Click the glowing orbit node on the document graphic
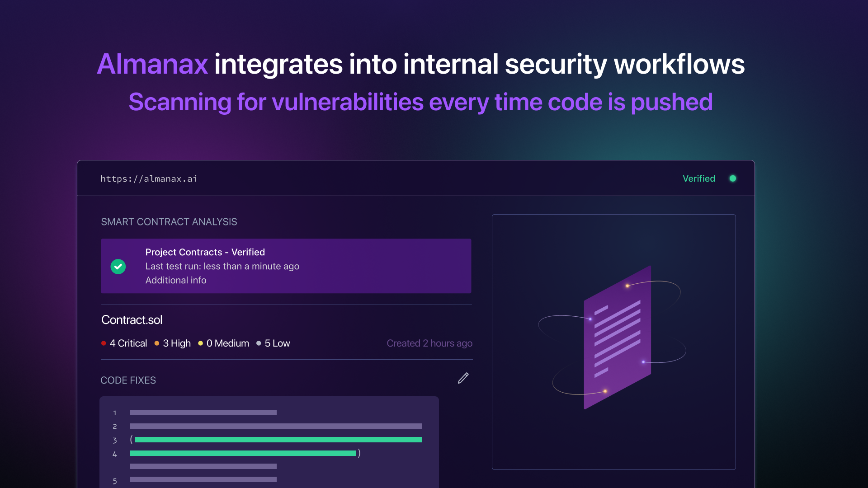 pyautogui.click(x=627, y=285)
